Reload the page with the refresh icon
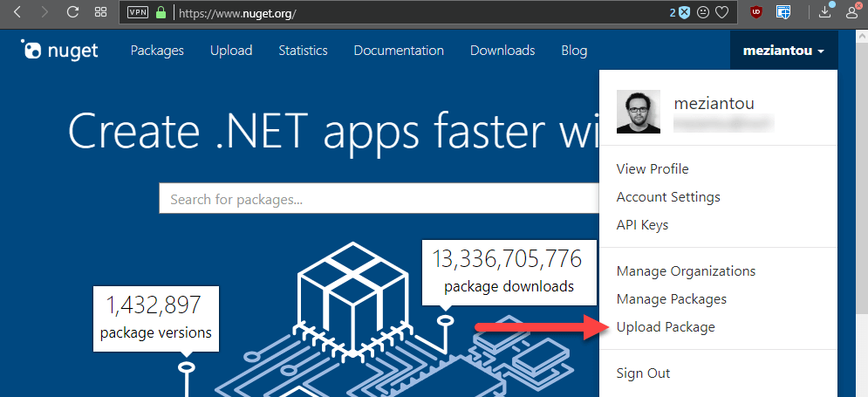Image resolution: width=868 pixels, height=397 pixels. tap(72, 13)
